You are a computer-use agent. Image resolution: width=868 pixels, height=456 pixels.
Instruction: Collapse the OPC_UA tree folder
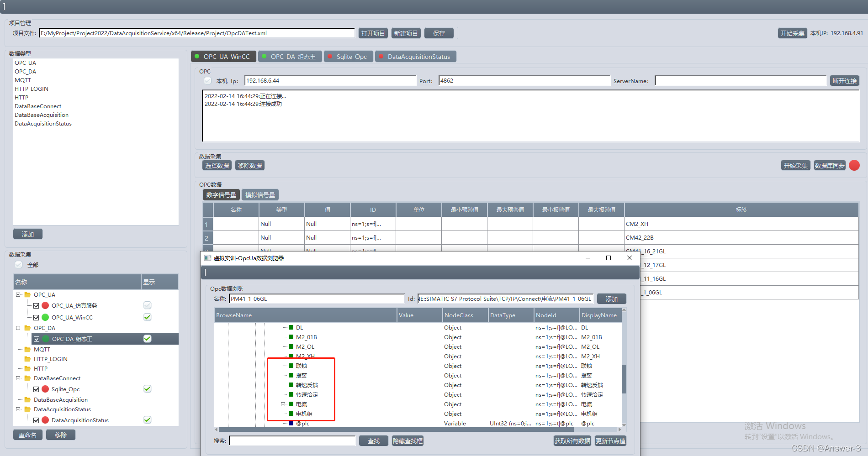tap(18, 295)
